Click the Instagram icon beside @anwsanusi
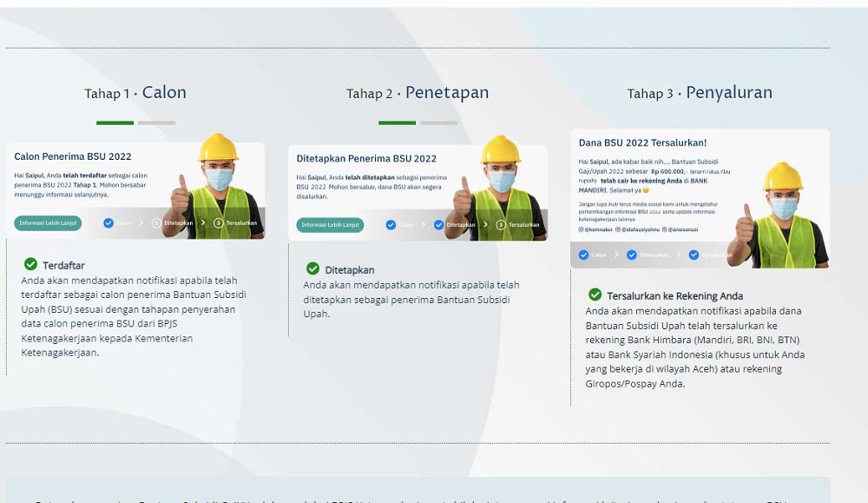This screenshot has width=868, height=503. click(664, 228)
